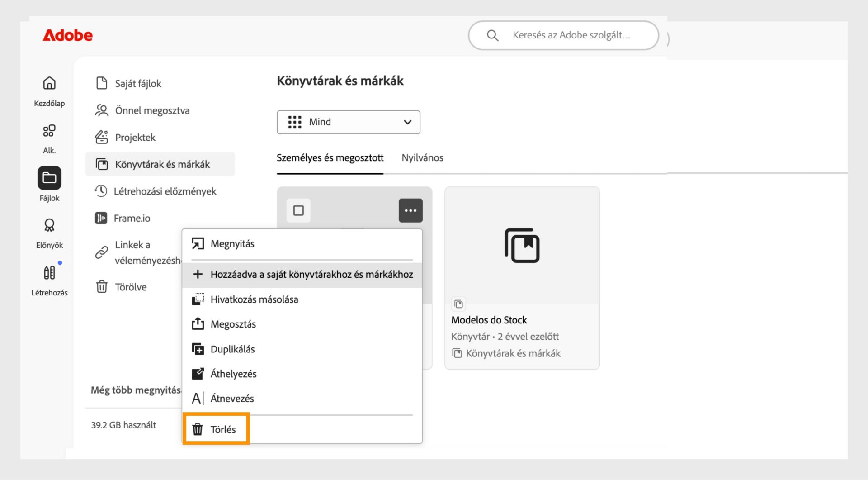Choose Hozzáadva a saját könyvtárakhoz és márkákhoz
The height and width of the screenshot is (480, 868).
pyautogui.click(x=302, y=274)
